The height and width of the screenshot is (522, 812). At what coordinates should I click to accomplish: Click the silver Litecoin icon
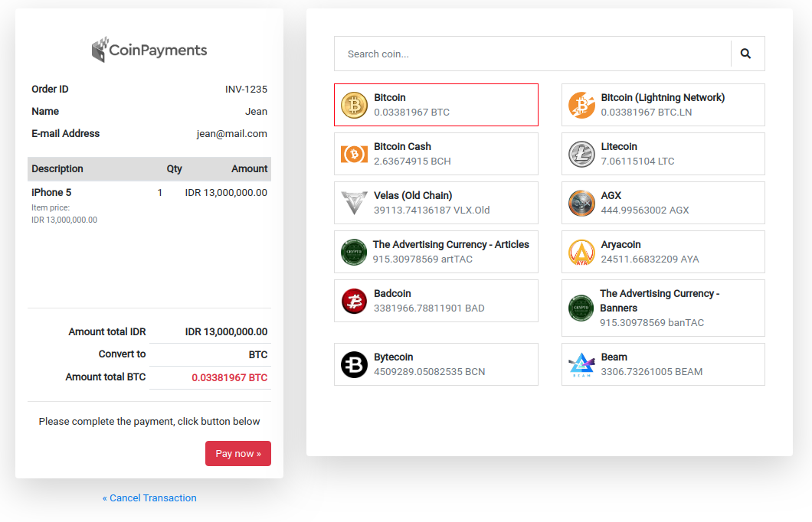581,154
